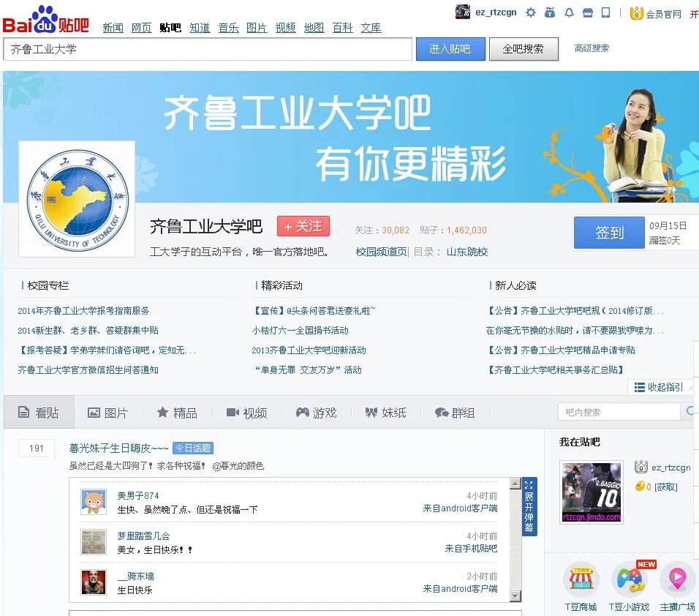Follow the bar with the +关注 button

303,227
